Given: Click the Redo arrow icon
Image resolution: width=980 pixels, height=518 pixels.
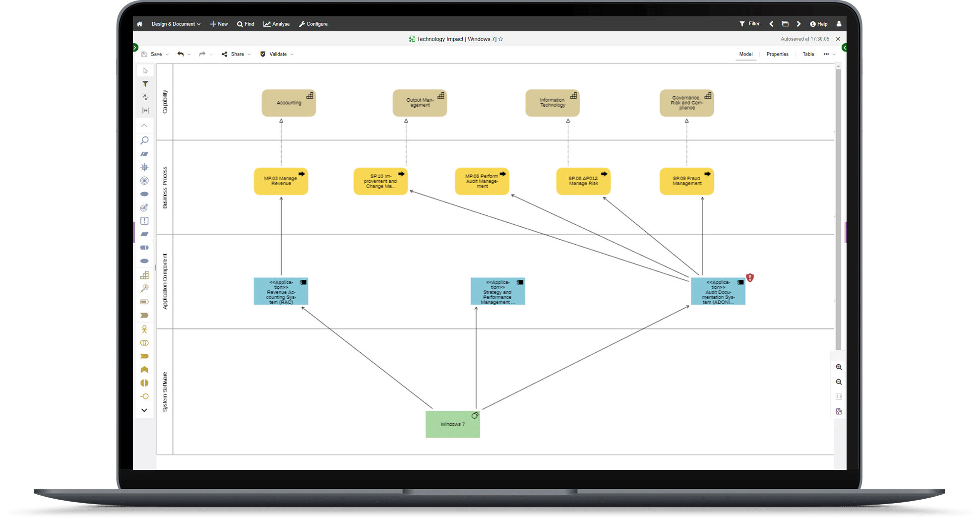Looking at the screenshot, I should [202, 54].
